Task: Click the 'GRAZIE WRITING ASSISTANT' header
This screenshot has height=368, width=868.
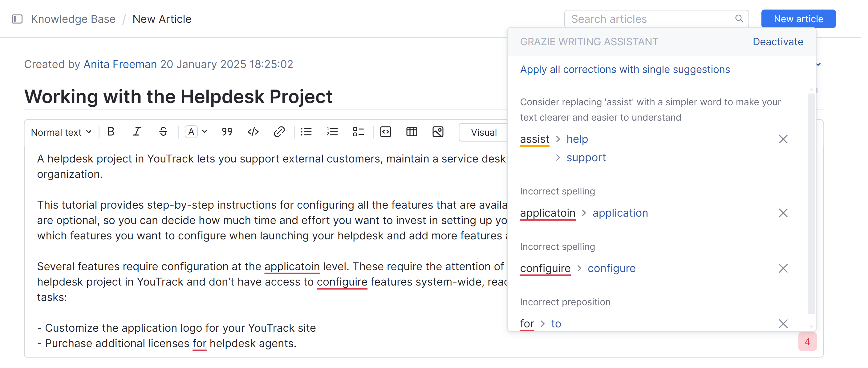Action: 590,42
